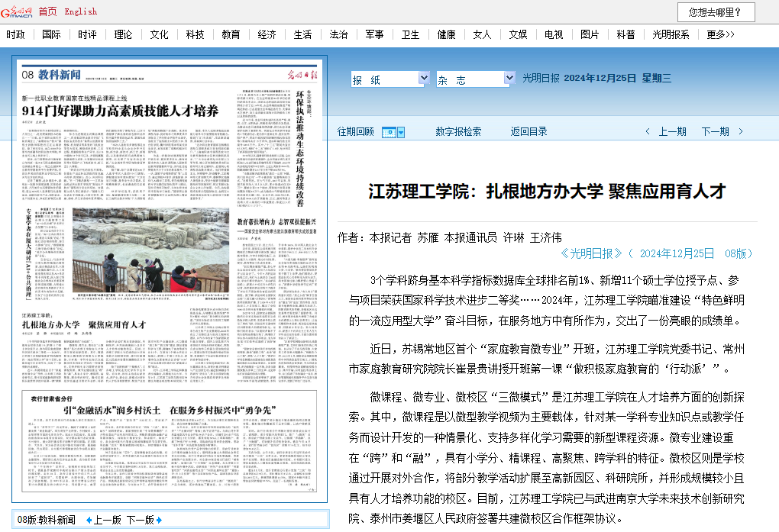This screenshot has width=779, height=532.
Task: Open the 时评 navigation item
Action: (x=87, y=34)
